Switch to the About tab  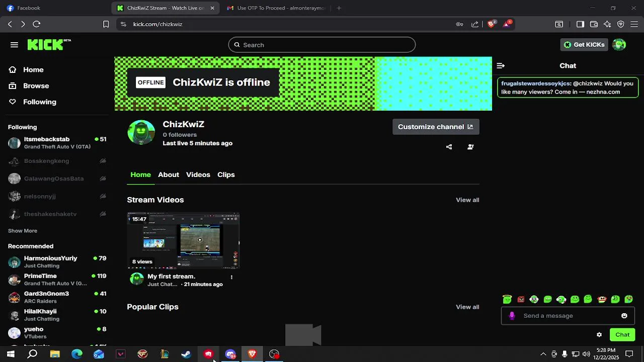tap(169, 174)
